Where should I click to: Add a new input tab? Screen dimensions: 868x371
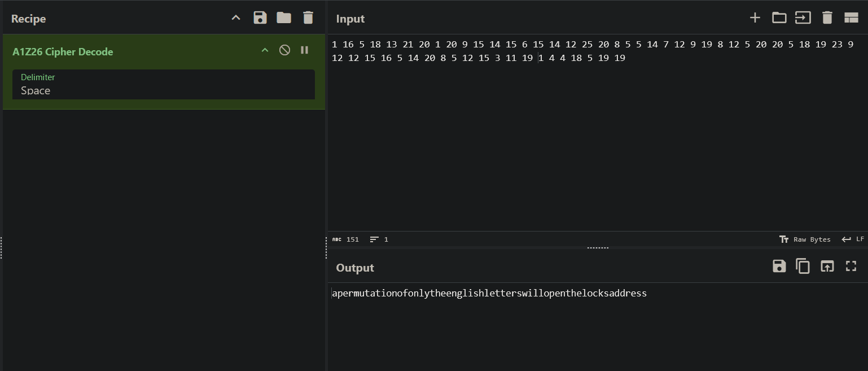click(755, 18)
